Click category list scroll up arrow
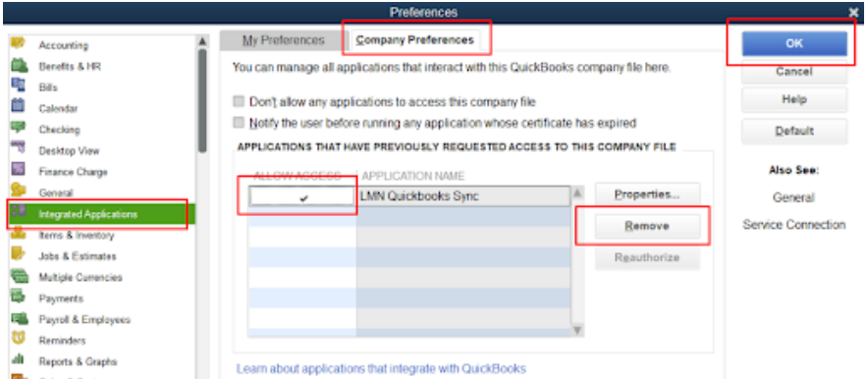Image resolution: width=868 pixels, height=379 pixels. [202, 41]
